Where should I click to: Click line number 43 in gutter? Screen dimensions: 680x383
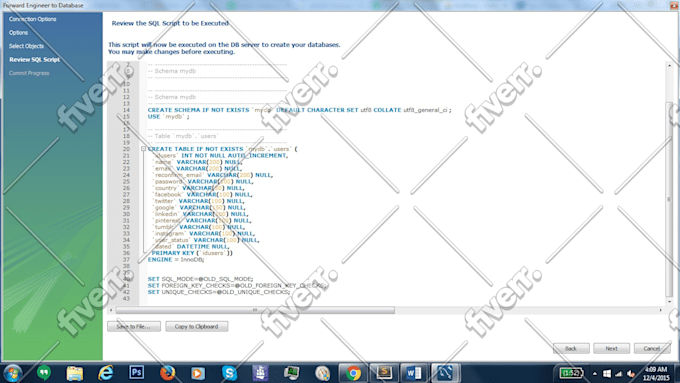pyautogui.click(x=126, y=298)
